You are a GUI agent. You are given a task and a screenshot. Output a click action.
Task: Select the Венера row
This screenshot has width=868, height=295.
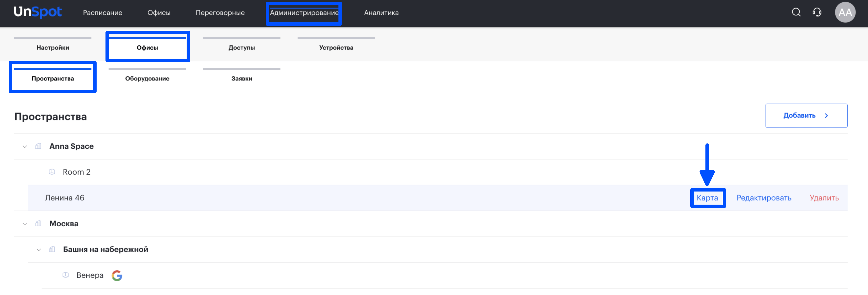click(x=445, y=275)
